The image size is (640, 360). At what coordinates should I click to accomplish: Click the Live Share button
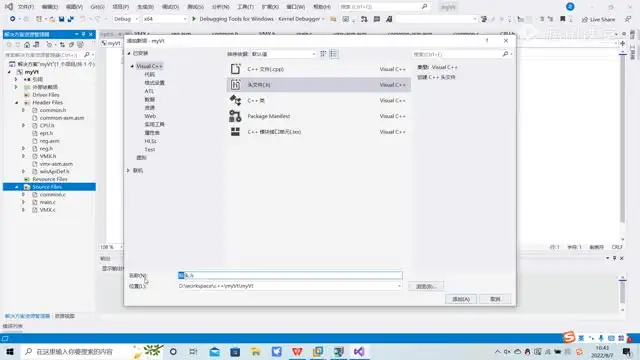click(598, 19)
